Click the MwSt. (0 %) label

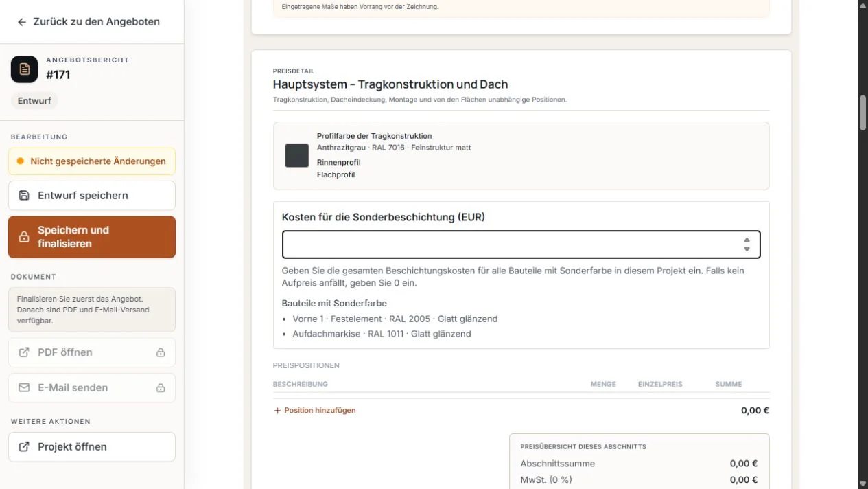pos(546,480)
